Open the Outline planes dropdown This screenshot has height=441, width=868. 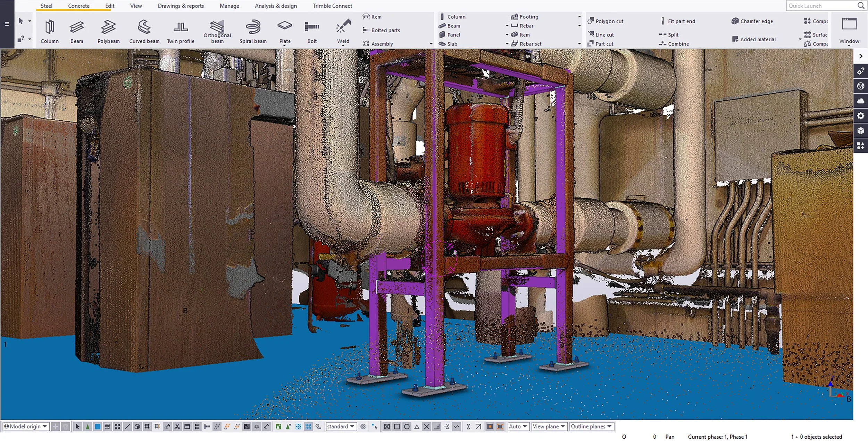tap(592, 426)
